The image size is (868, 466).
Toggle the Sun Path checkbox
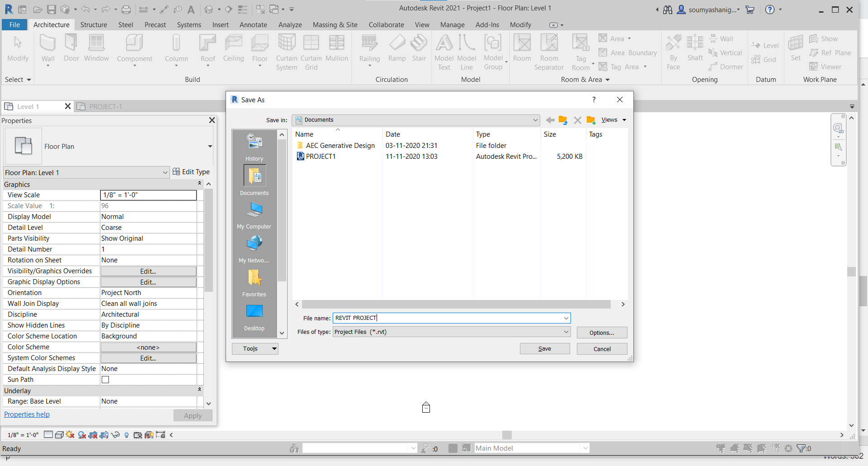point(105,380)
